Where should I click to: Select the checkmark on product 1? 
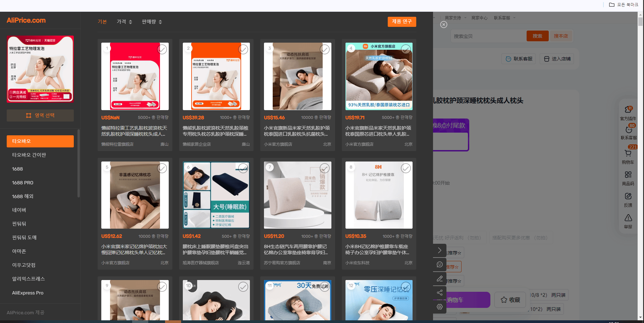click(x=162, y=49)
